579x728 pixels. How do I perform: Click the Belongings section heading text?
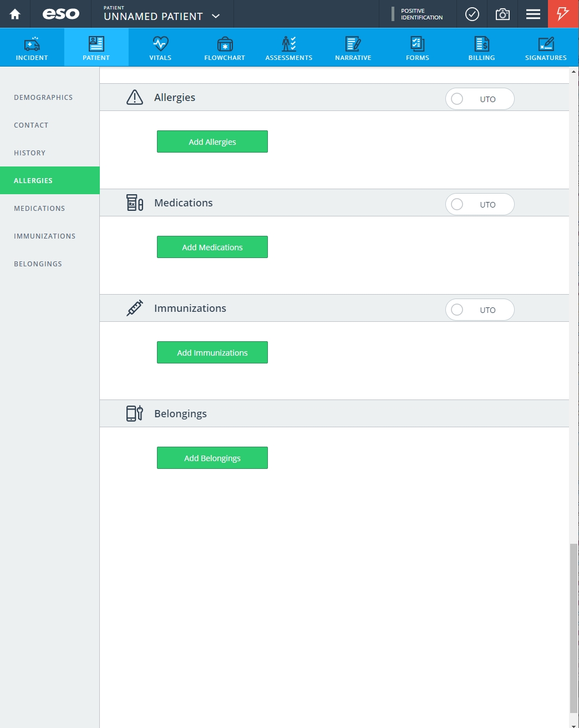[180, 414]
